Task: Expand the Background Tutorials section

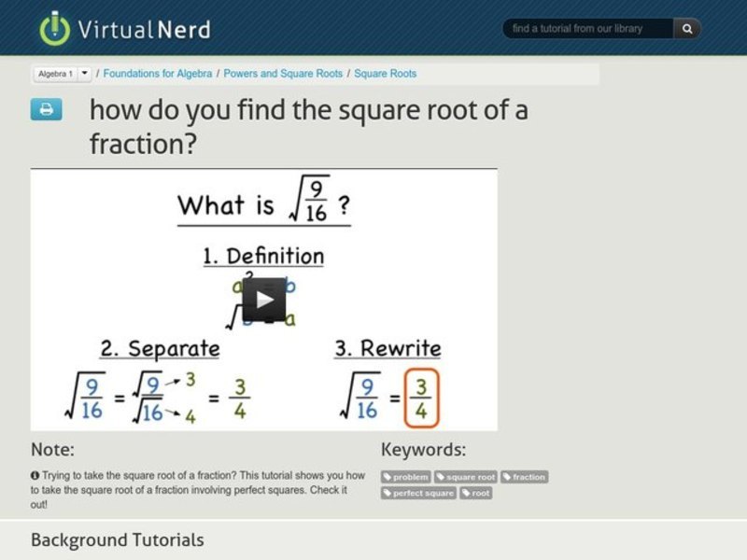Action: [117, 539]
